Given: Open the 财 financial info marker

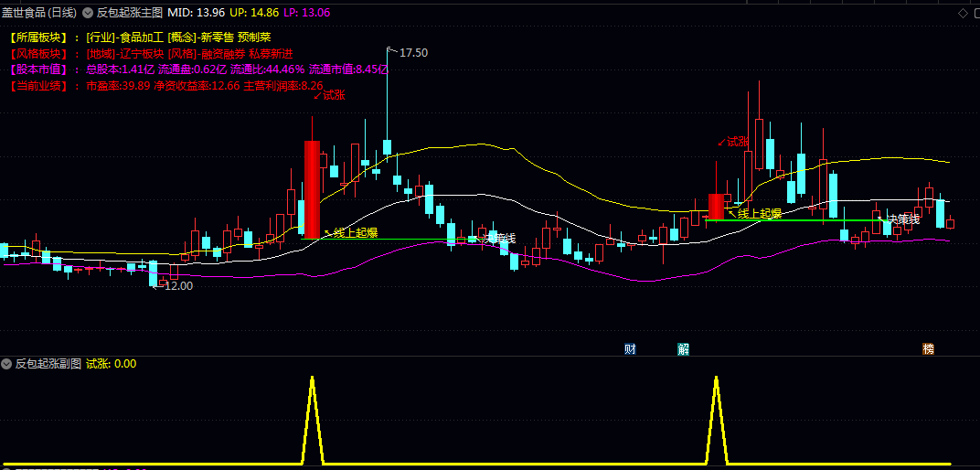Looking at the screenshot, I should pyautogui.click(x=630, y=348).
